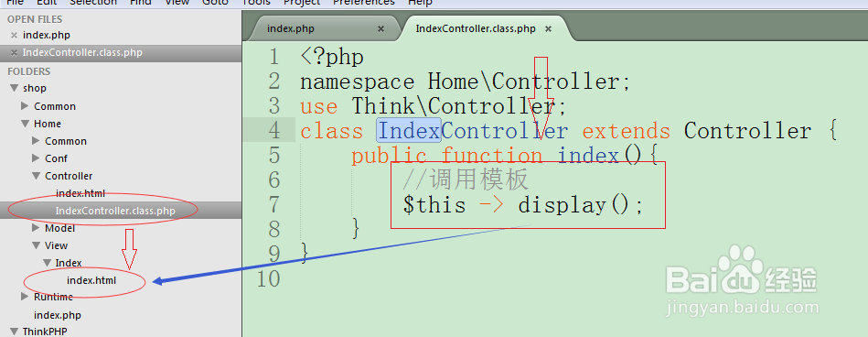
Task: Open the Goto menu
Action: click(x=215, y=2)
